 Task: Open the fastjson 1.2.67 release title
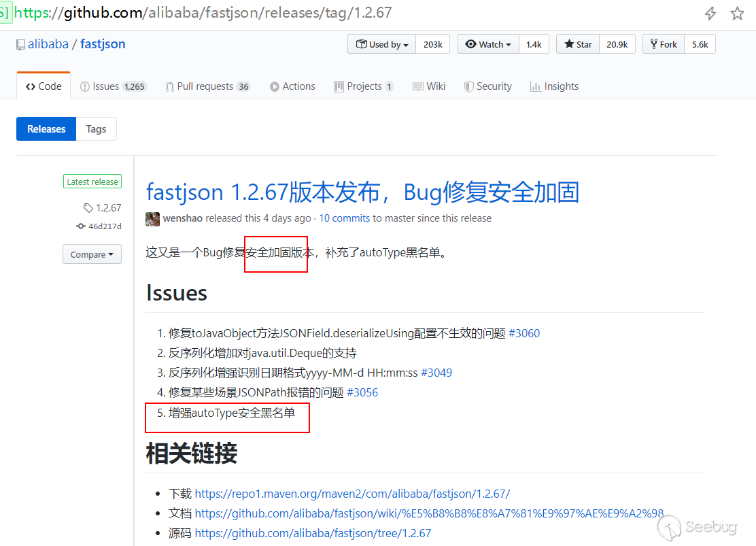[x=362, y=192]
